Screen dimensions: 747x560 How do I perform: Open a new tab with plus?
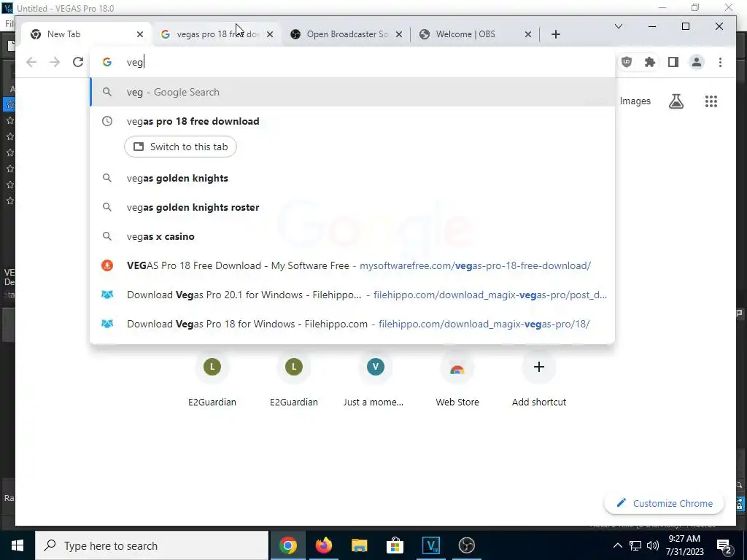(x=555, y=34)
